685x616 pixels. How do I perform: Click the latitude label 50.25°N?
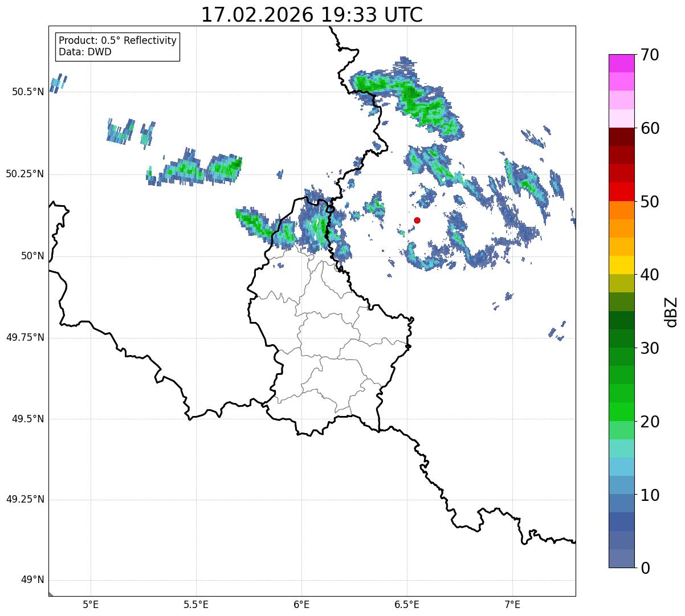click(25, 174)
